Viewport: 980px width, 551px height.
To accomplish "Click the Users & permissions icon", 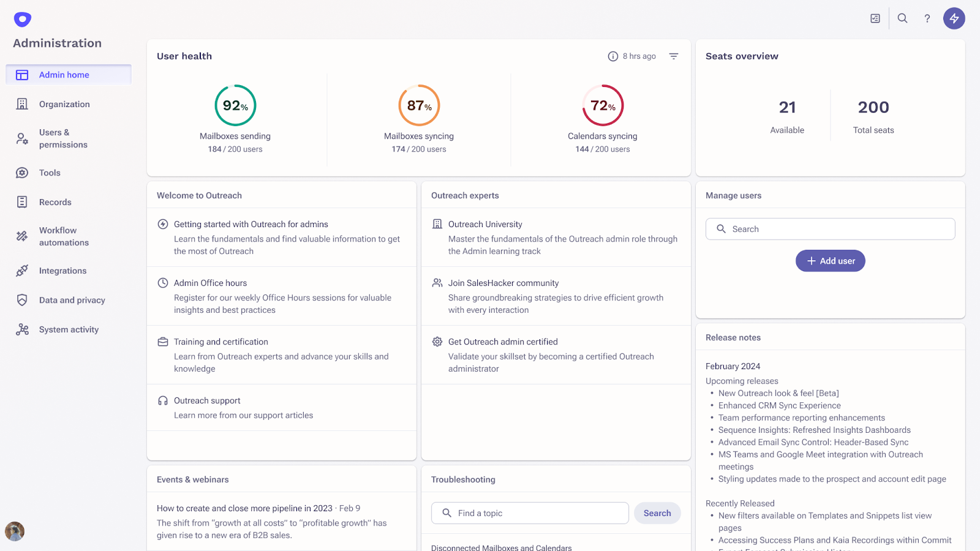I will point(22,138).
